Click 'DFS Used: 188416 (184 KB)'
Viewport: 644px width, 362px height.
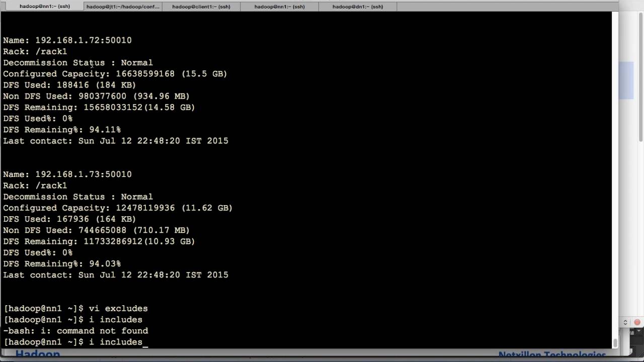69,85
